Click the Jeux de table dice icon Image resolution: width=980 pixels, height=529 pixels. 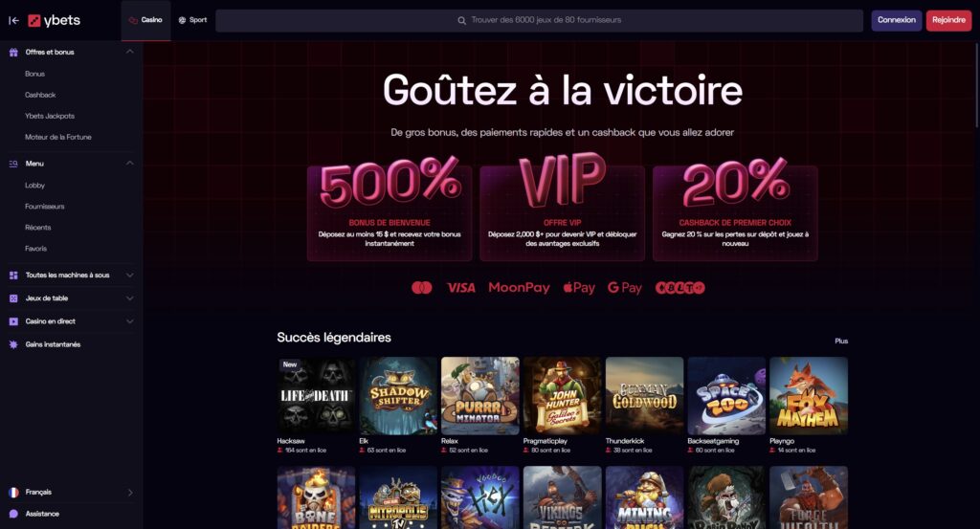click(x=13, y=298)
